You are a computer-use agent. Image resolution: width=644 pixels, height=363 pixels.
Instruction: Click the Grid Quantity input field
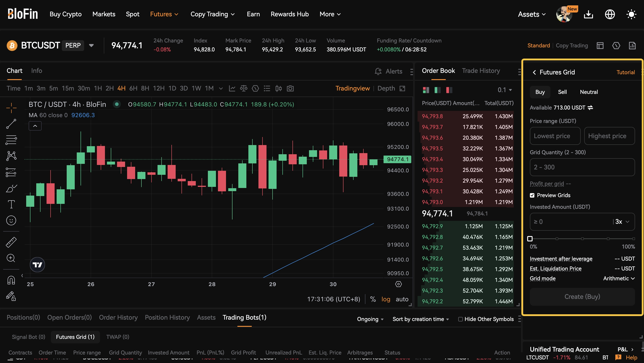point(582,167)
